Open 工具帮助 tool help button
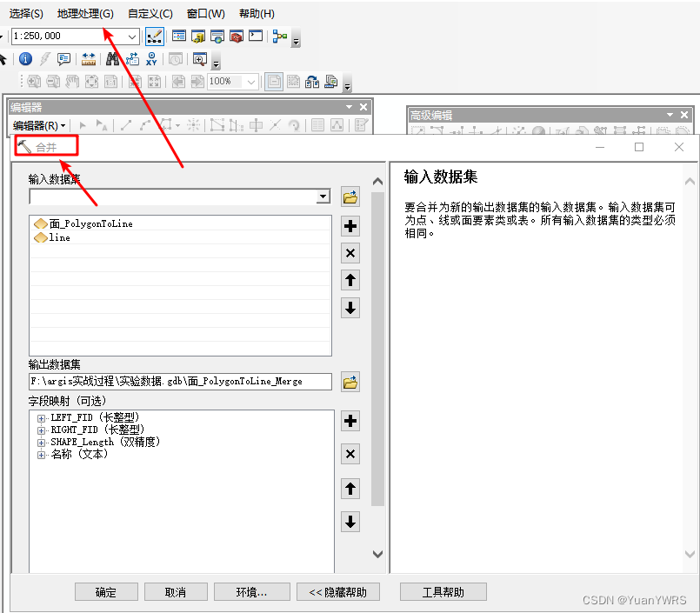This screenshot has height=613, width=700. pyautogui.click(x=443, y=592)
